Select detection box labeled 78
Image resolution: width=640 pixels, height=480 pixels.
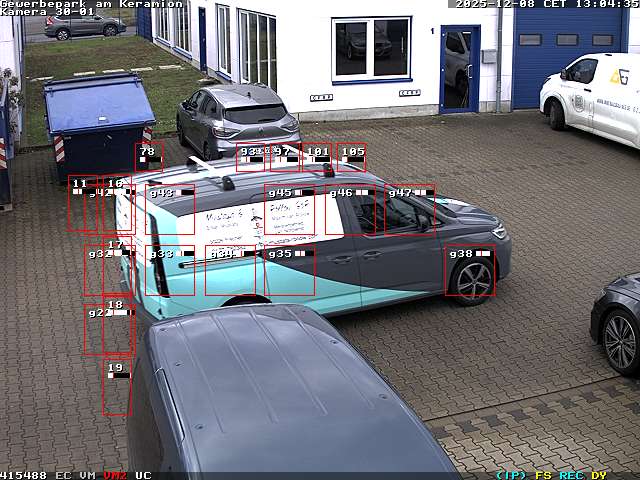click(149, 157)
